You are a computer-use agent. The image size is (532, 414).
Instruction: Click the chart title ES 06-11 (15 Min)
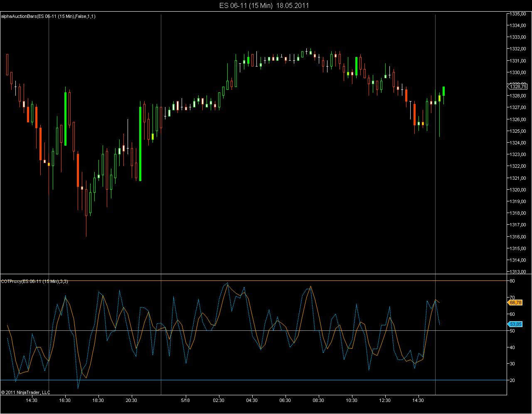point(246,5)
